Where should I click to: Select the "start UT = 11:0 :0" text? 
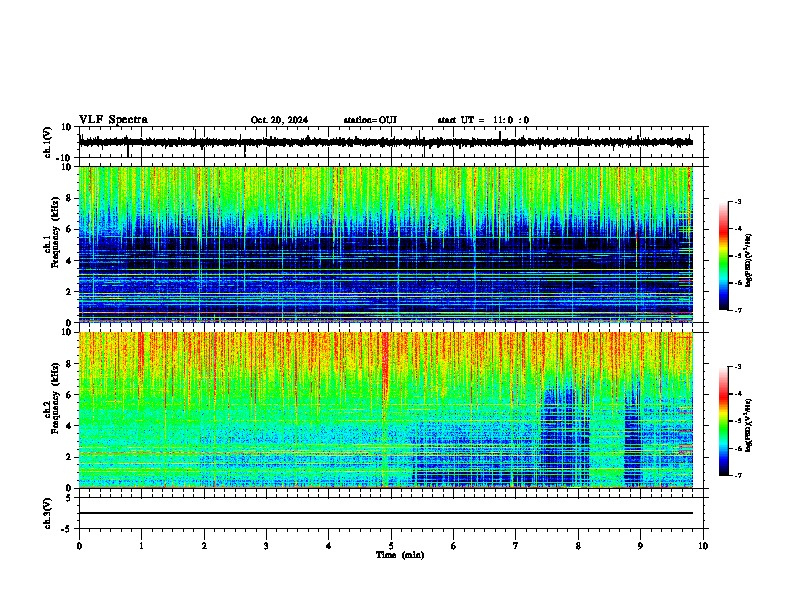coord(483,120)
